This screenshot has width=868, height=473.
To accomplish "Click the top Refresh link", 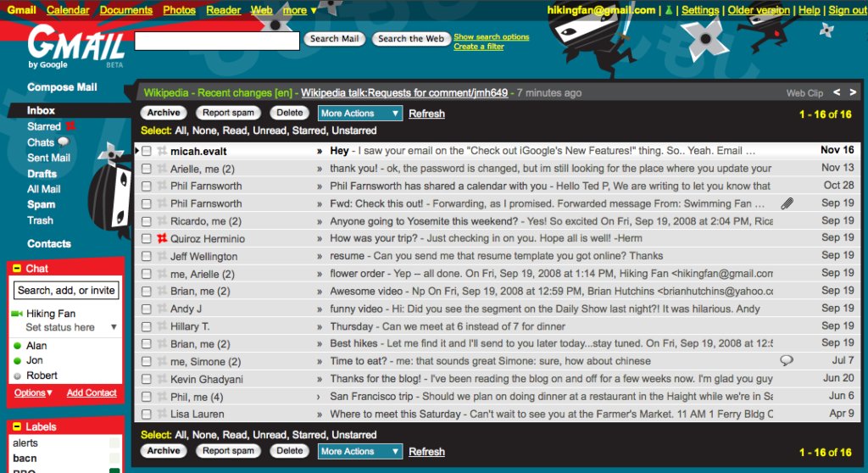I will pos(427,114).
